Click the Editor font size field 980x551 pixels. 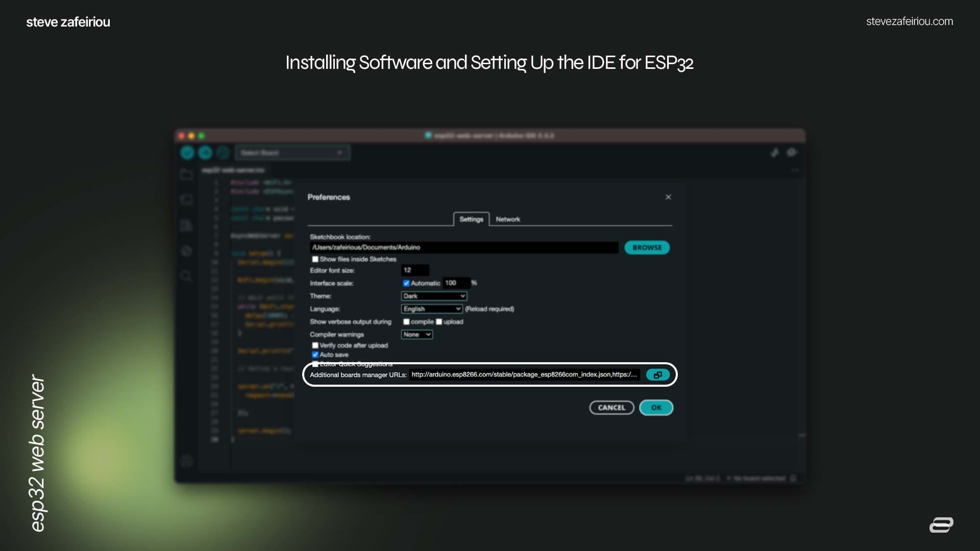click(x=415, y=270)
